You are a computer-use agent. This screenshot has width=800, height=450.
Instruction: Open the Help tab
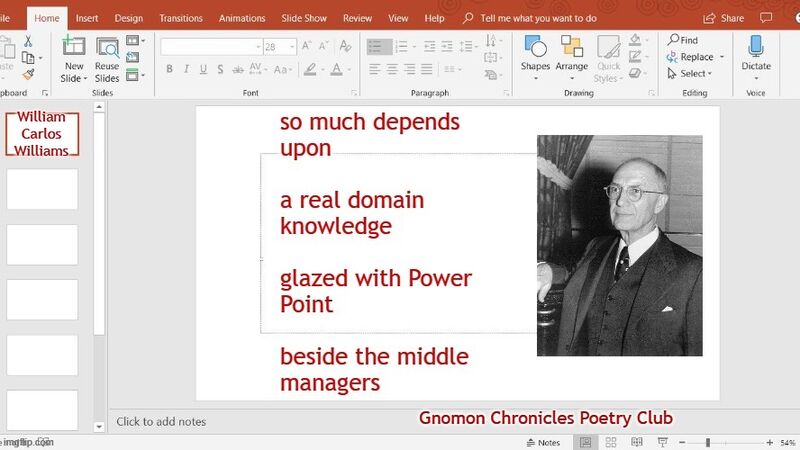coord(434,18)
